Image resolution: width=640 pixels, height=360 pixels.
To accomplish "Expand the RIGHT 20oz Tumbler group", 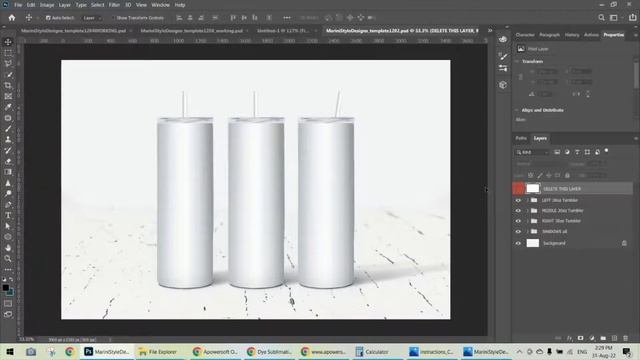I will pyautogui.click(x=527, y=221).
